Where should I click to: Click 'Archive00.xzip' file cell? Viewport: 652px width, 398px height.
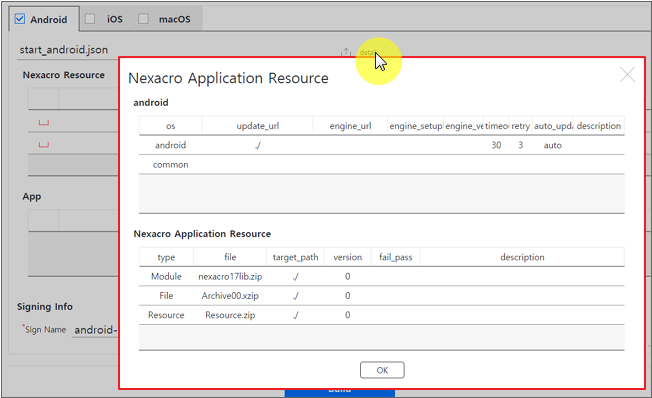pos(230,296)
